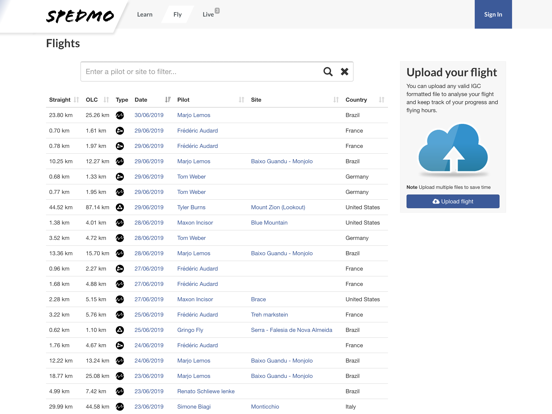Open Simone Biagi pilot link
The height and width of the screenshot is (414, 552).
click(194, 407)
